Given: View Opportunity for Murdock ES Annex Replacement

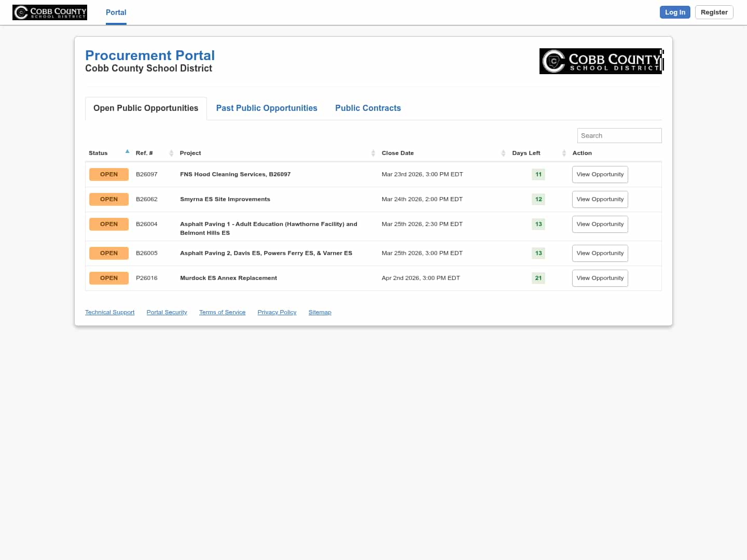Looking at the screenshot, I should click(600, 278).
